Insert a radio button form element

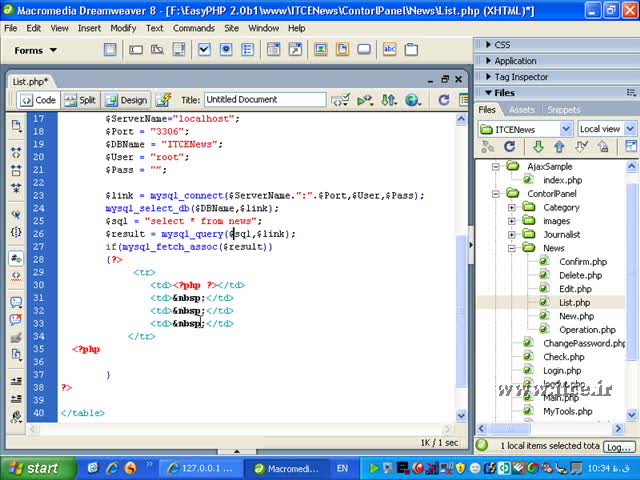tap(227, 49)
